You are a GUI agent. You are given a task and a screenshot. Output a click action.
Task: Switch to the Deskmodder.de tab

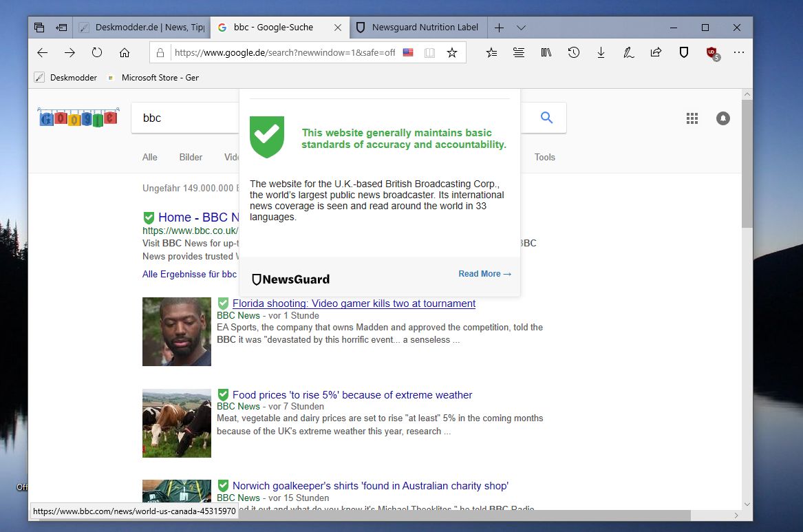tap(141, 28)
